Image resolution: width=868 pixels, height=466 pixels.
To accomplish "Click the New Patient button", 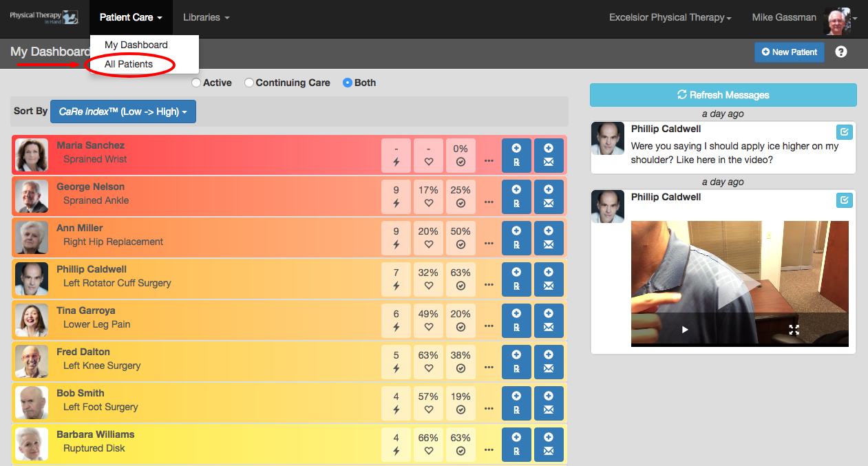I will click(790, 52).
